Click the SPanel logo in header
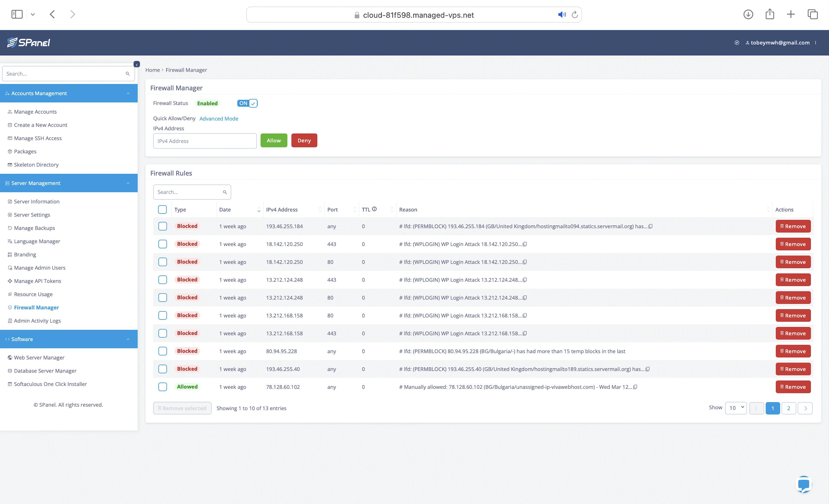Screen dimensions: 829x504 click(x=29, y=42)
